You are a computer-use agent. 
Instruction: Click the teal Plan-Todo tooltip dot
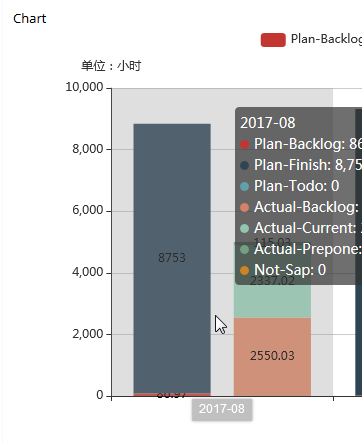[245, 186]
